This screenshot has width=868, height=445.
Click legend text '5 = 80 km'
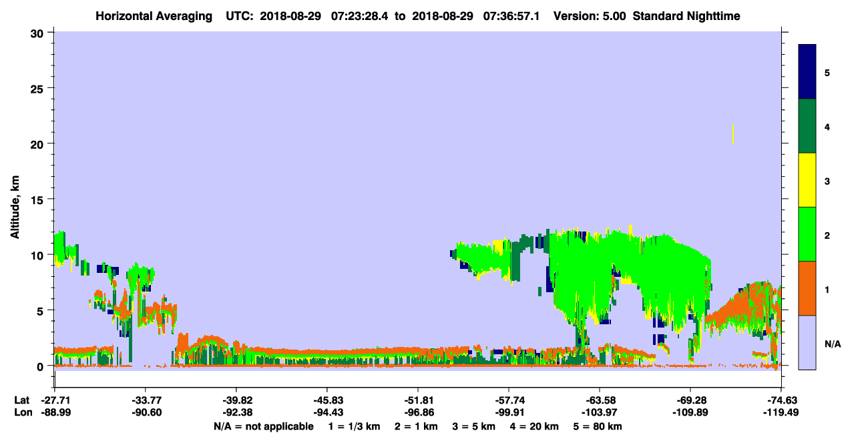tap(598, 426)
